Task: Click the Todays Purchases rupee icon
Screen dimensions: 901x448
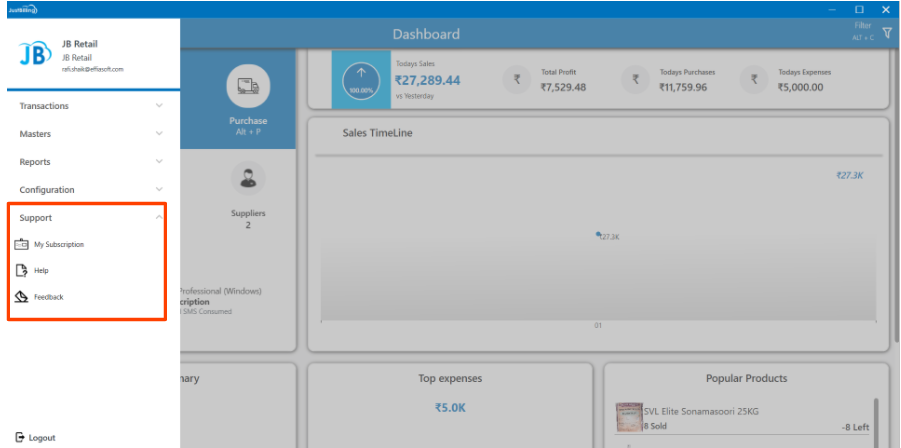Action: pyautogui.click(x=635, y=80)
